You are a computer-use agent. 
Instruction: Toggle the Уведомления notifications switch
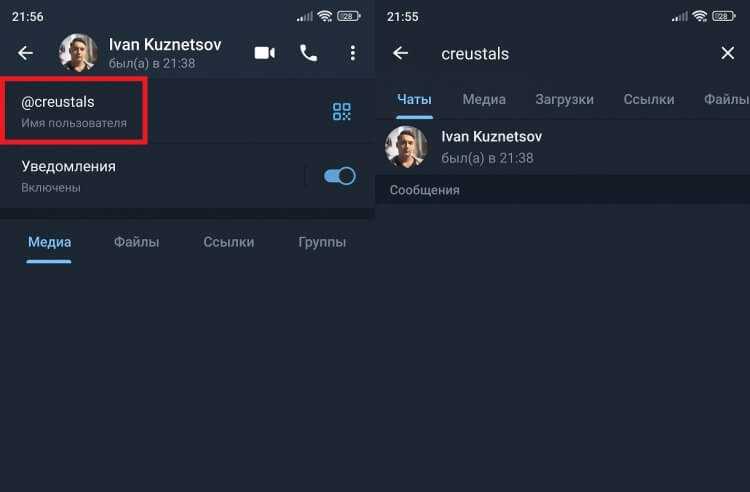pos(340,176)
